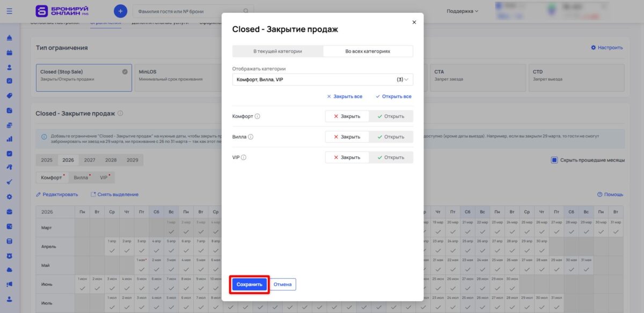Expand the 'Отображать категории' dropdown
This screenshot has width=644, height=313.
(x=322, y=78)
